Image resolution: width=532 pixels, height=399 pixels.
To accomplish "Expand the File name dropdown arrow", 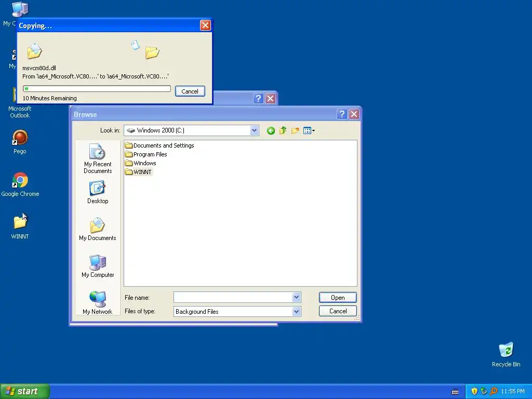I will click(x=296, y=297).
